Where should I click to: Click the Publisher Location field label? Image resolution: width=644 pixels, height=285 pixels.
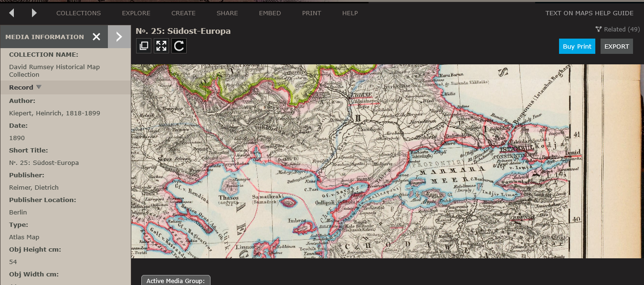[x=42, y=200]
